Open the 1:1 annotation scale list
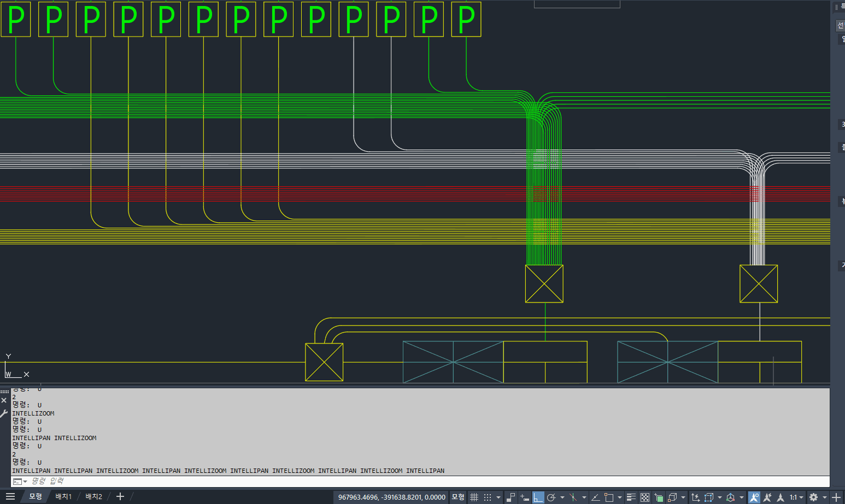This screenshot has width=845, height=504. [796, 497]
